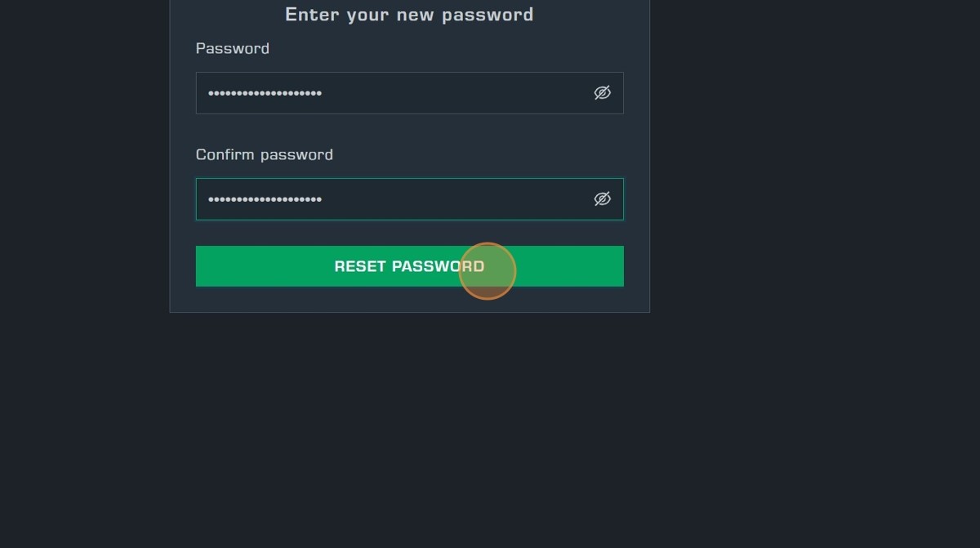Unmask the second password entry using eye icon
Screen dimensions: 980x548
pos(602,199)
